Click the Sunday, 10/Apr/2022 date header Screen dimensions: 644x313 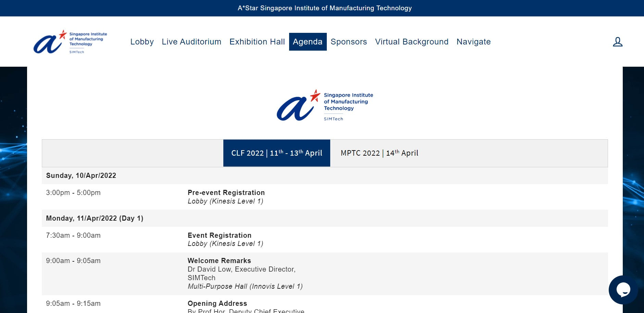(81, 175)
